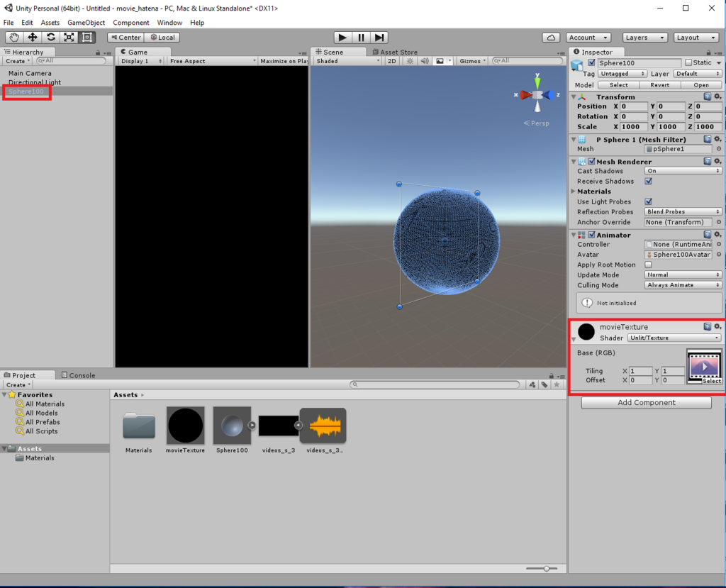Image resolution: width=726 pixels, height=588 pixels.
Task: Pick Avatar object via circle selector
Action: (x=719, y=255)
